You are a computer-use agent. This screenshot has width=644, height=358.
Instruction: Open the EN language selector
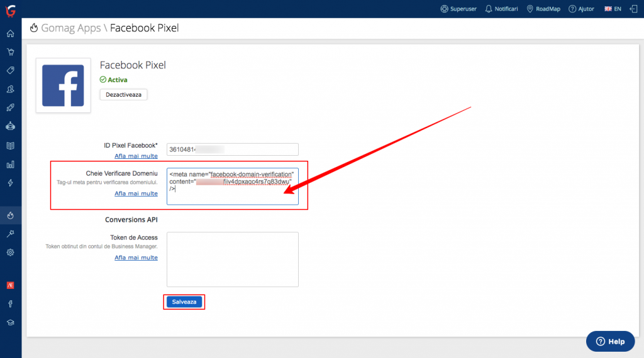tap(613, 9)
